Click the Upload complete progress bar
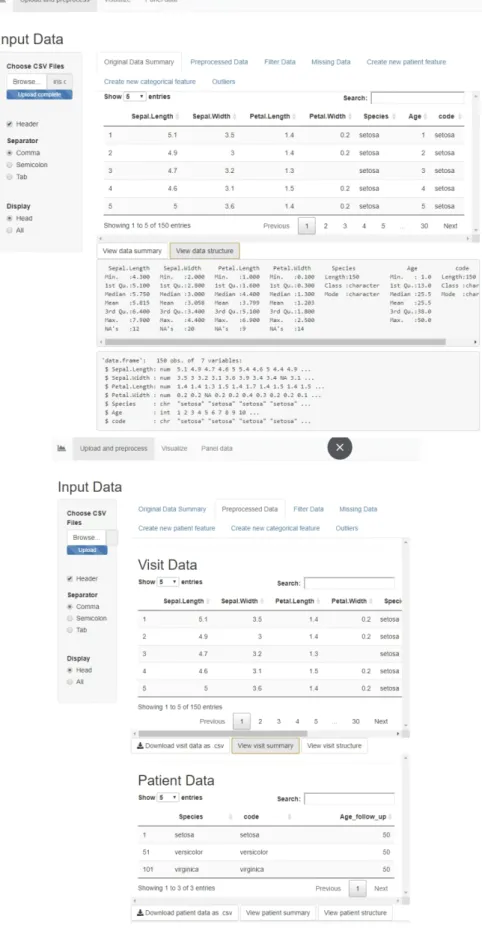The image size is (482, 937). [39, 94]
